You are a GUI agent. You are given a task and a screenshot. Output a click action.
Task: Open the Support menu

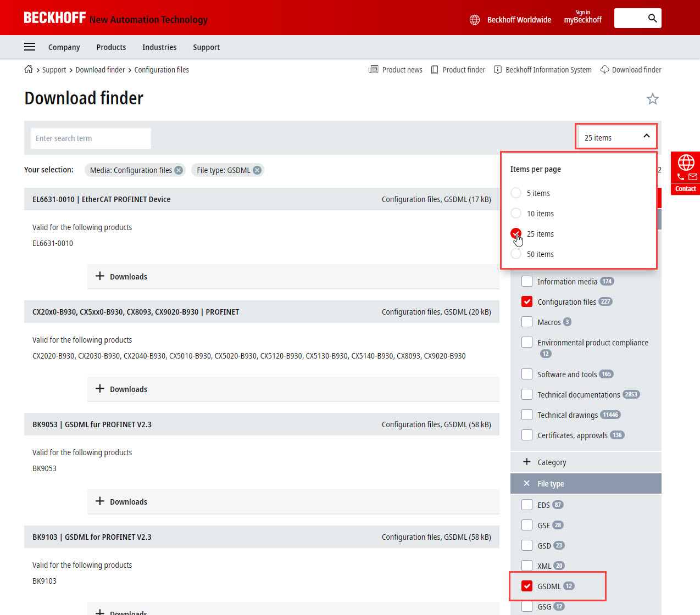206,47
